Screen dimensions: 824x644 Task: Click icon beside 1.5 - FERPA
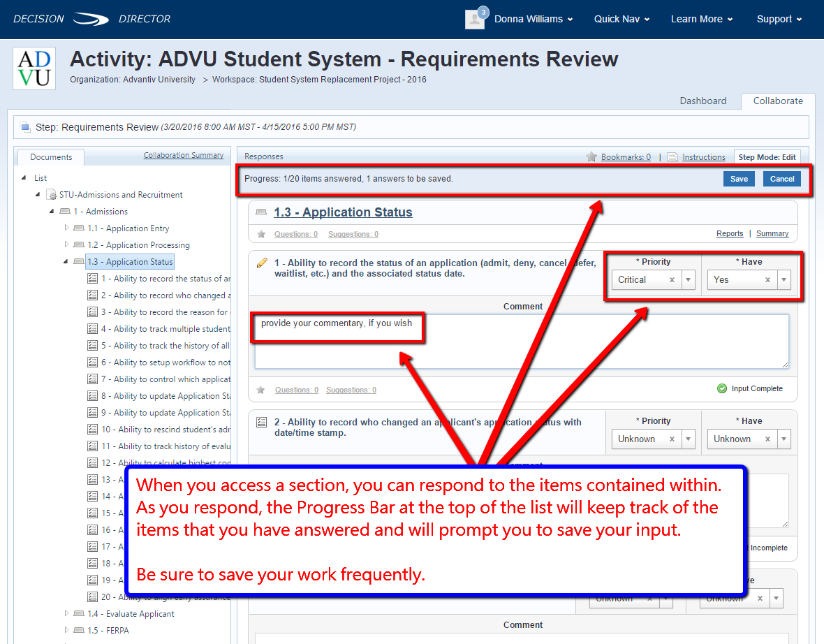tap(79, 630)
